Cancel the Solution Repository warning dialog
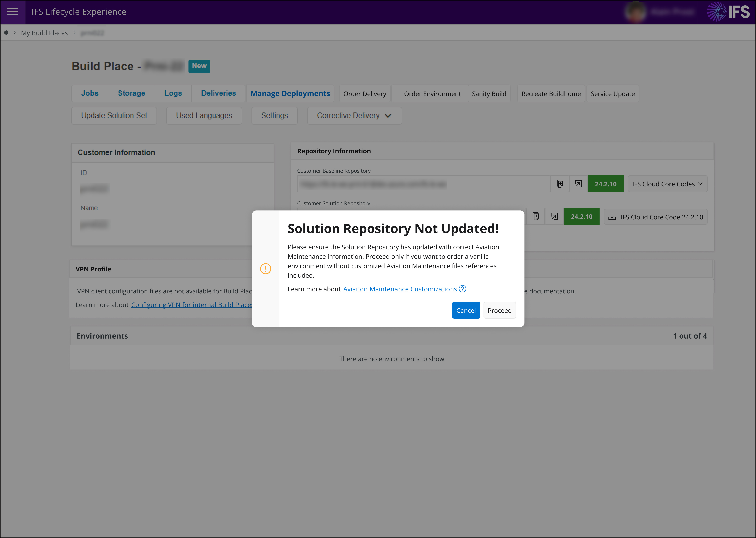 [x=466, y=310]
